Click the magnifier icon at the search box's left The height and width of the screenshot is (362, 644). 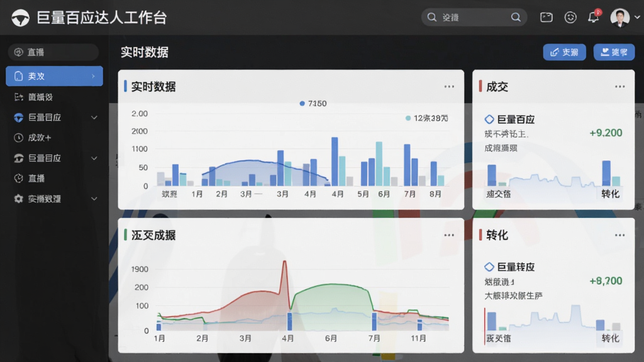(431, 17)
